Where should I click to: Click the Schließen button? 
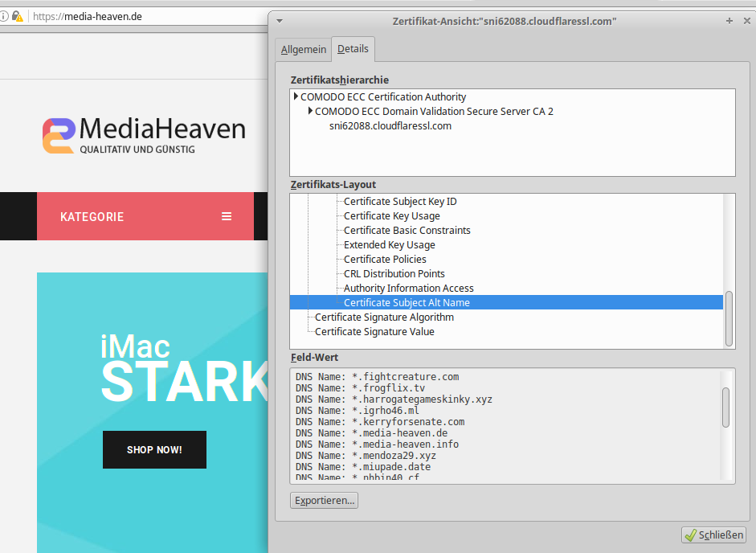(x=713, y=535)
